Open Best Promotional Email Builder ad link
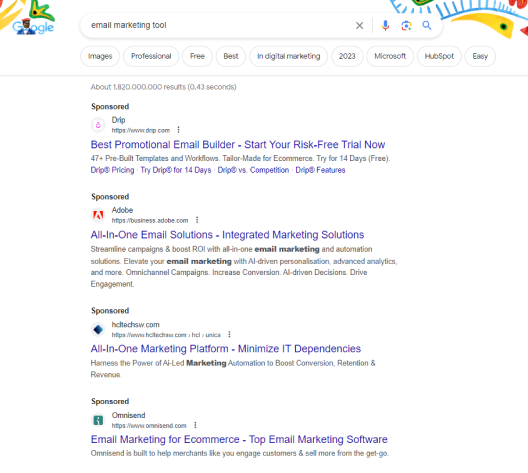The image size is (528, 473). pyautogui.click(x=238, y=145)
